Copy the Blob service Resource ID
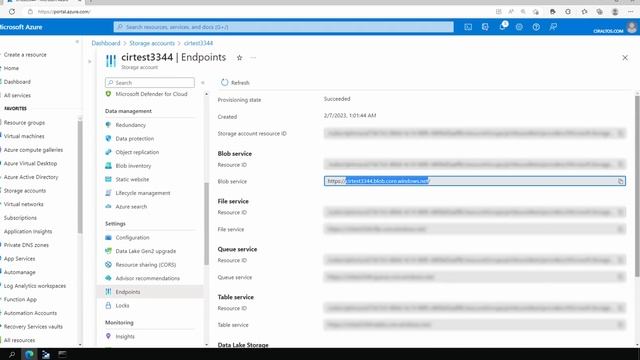 click(620, 164)
